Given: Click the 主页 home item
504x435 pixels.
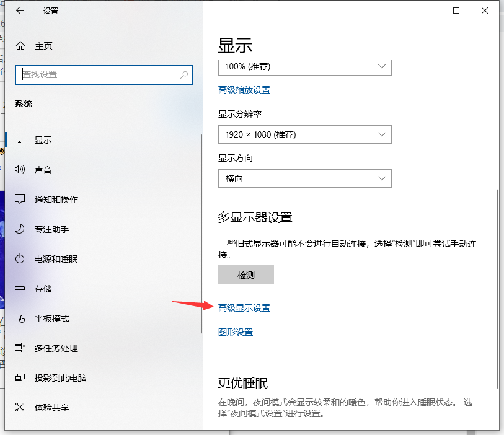Looking at the screenshot, I should point(43,46).
